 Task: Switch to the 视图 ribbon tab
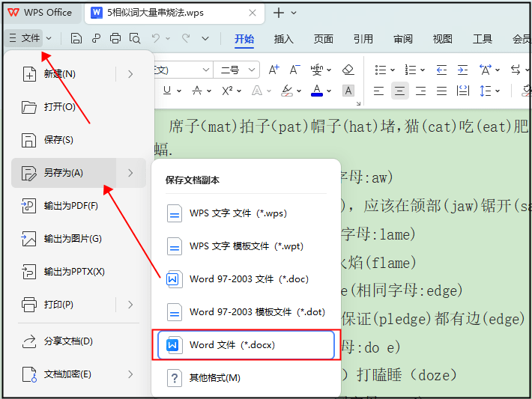click(442, 39)
